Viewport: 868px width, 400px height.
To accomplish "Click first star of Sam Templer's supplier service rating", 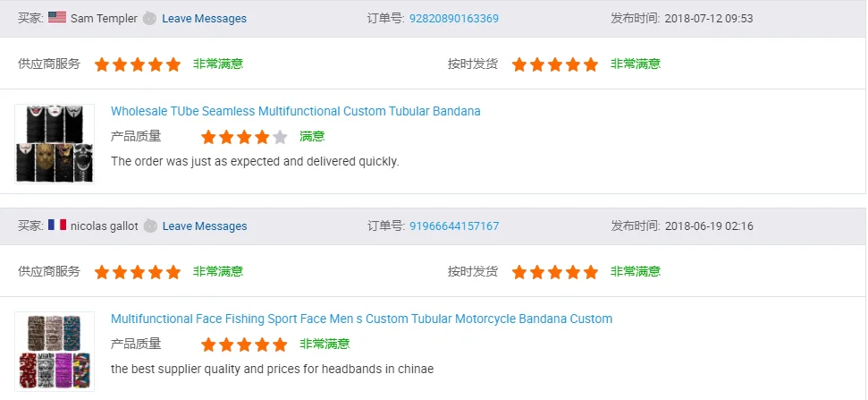I will (x=102, y=64).
